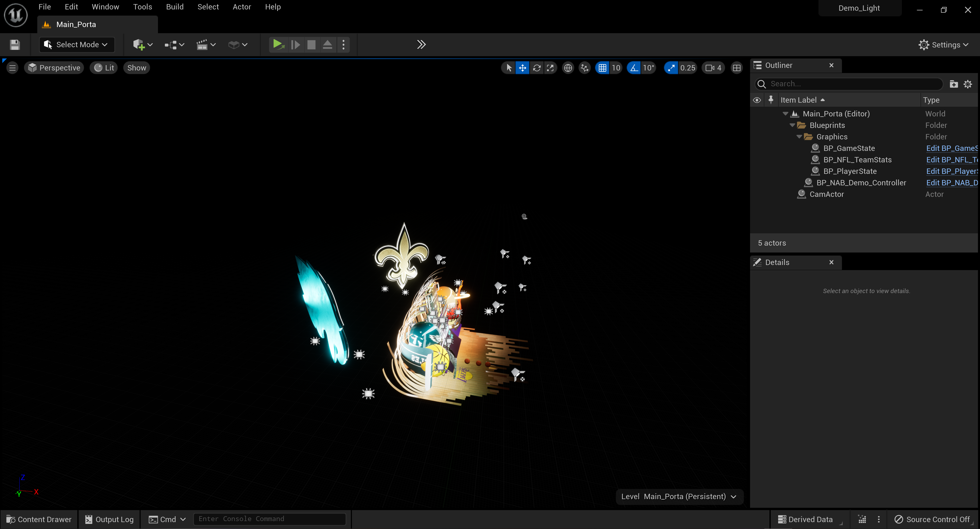980x529 pixels.
Task: Toggle rotation snap angle icon
Action: [x=634, y=68]
